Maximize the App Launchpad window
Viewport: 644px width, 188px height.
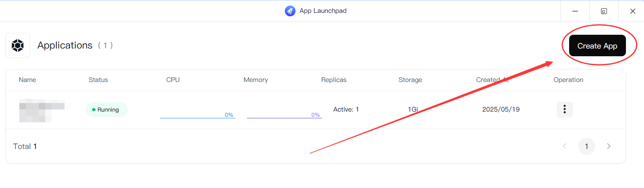(x=604, y=11)
